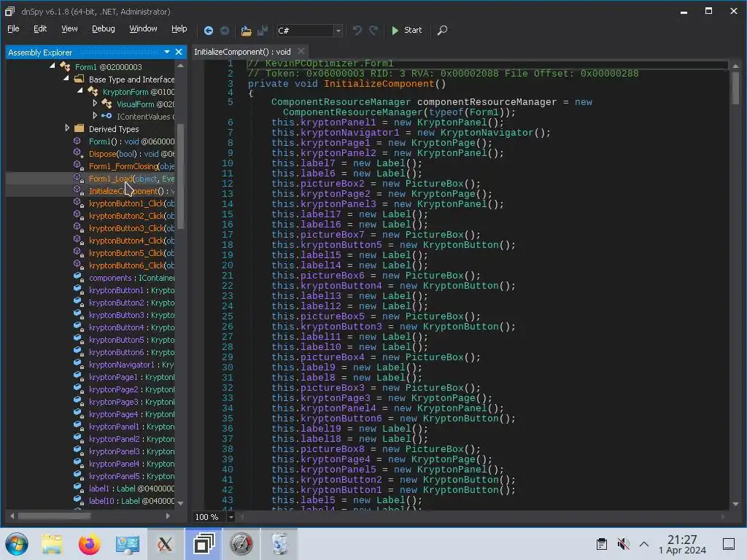747x560 pixels.
Task: Click KryptonNavigator type on line 7
Action: (x=487, y=133)
